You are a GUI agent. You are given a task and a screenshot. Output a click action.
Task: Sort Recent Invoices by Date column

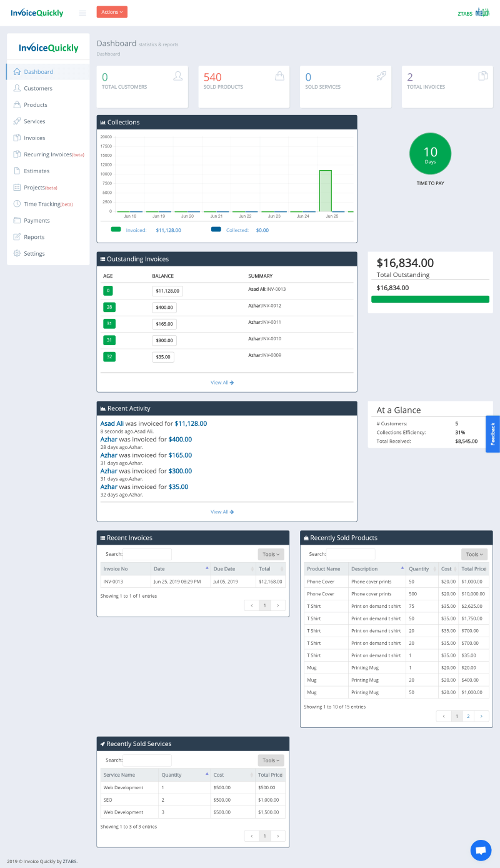pos(180,568)
